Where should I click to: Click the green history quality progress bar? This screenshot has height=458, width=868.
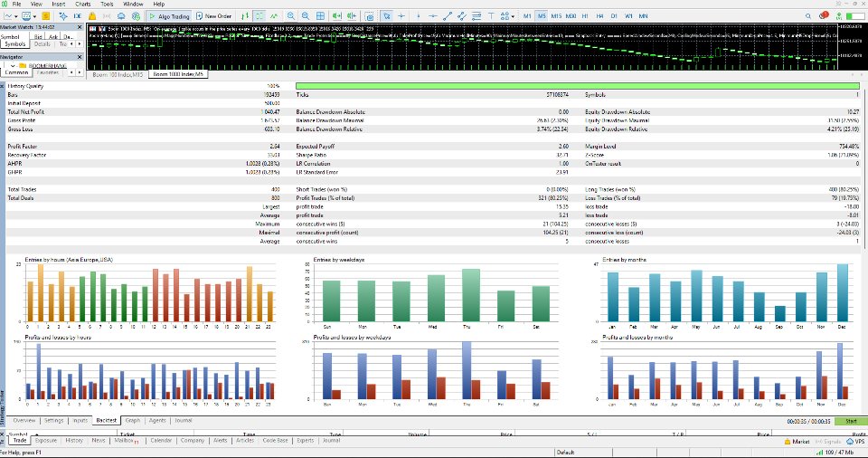coord(578,86)
